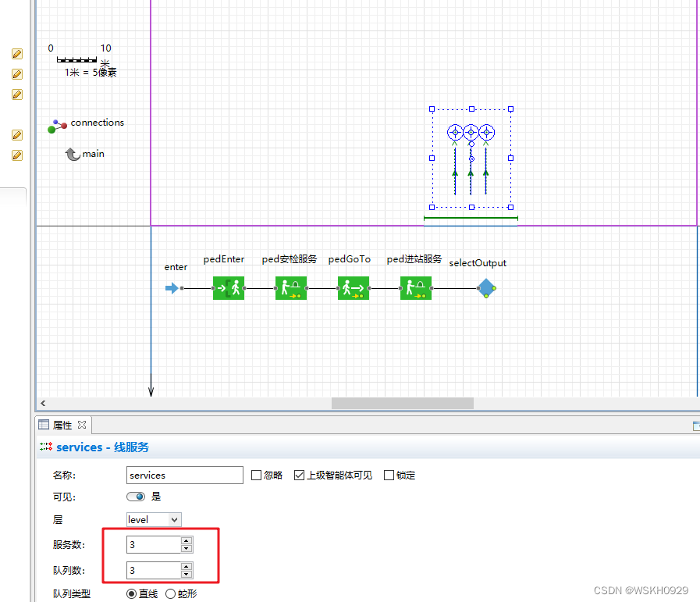Enable the 忽略 checkbox
Image resolution: width=700 pixels, height=602 pixels.
[x=256, y=476]
